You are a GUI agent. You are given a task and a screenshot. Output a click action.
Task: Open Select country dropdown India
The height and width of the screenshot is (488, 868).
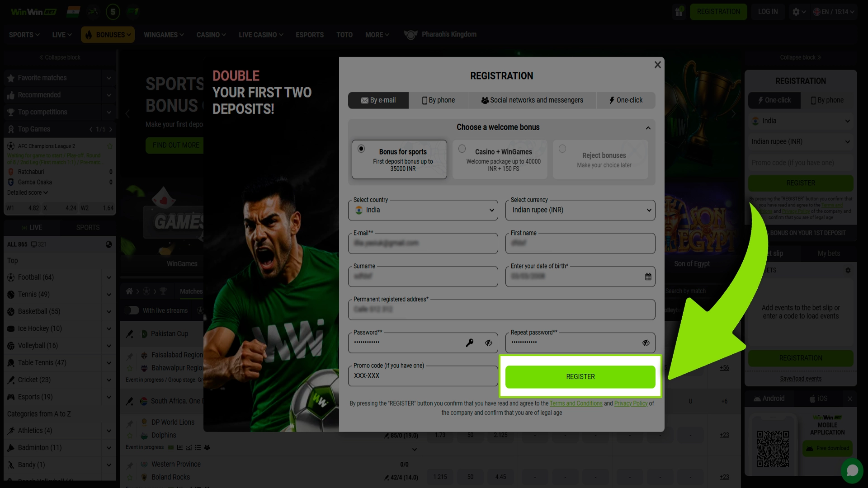coord(423,210)
